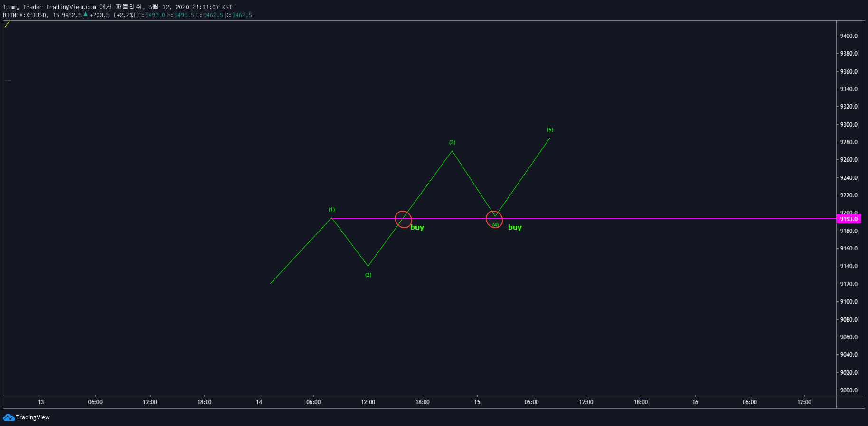
Task: Click the green up-arrow price change indicator
Action: coord(85,14)
